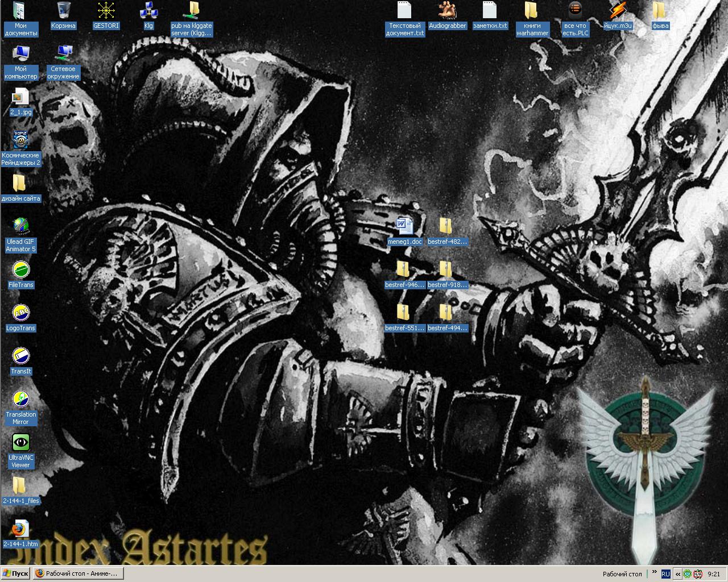Select the все что есть.PLC playlist file
Viewport: 728px width, 582px height.
point(576,19)
